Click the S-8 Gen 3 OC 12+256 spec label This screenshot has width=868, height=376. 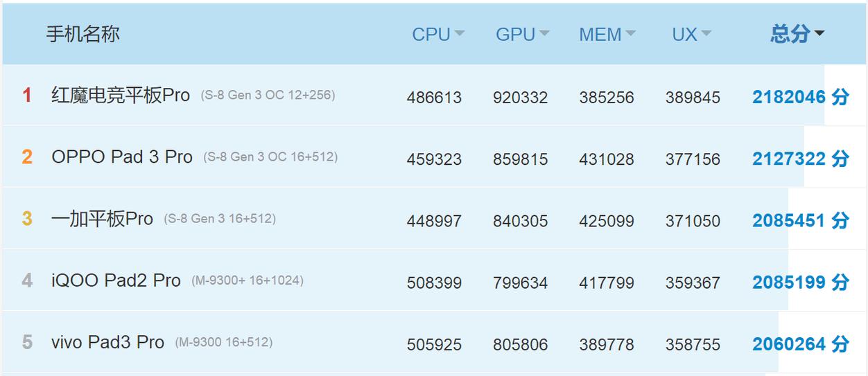point(268,95)
